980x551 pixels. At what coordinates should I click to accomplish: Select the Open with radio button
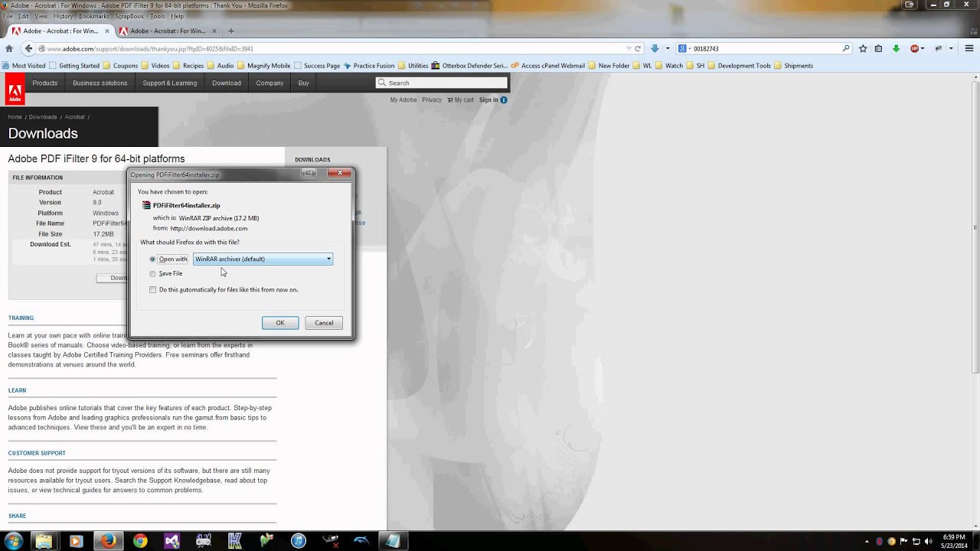(x=152, y=259)
